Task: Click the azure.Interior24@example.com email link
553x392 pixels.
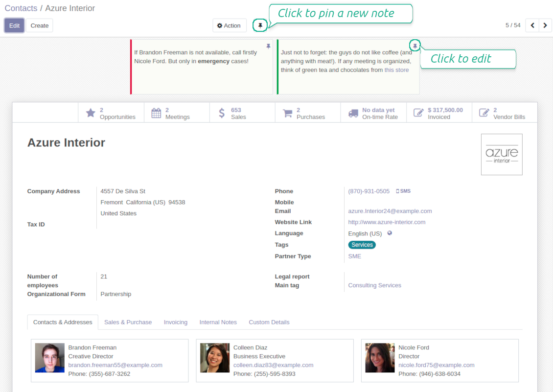Action: pos(390,211)
